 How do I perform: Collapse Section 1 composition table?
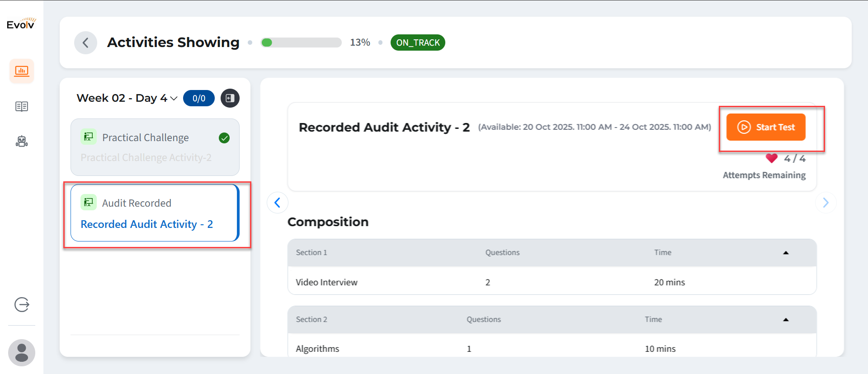pyautogui.click(x=786, y=253)
